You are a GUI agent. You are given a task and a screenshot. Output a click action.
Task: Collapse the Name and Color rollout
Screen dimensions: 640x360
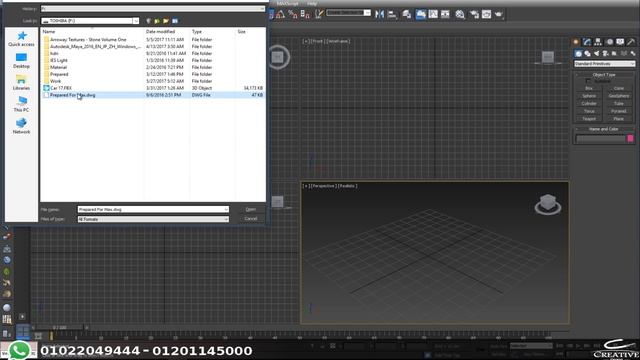point(604,129)
